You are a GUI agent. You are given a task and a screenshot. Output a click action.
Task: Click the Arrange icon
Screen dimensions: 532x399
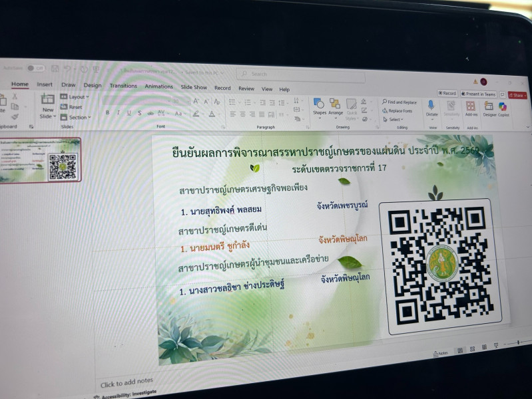[335, 106]
